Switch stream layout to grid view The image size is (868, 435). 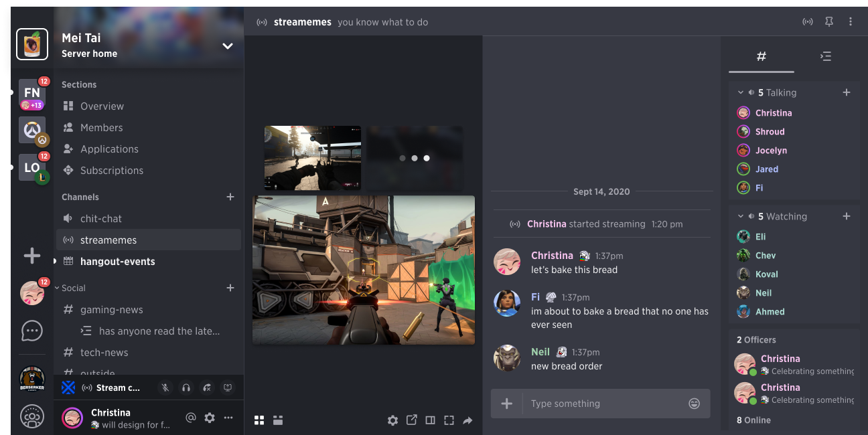pos(259,420)
